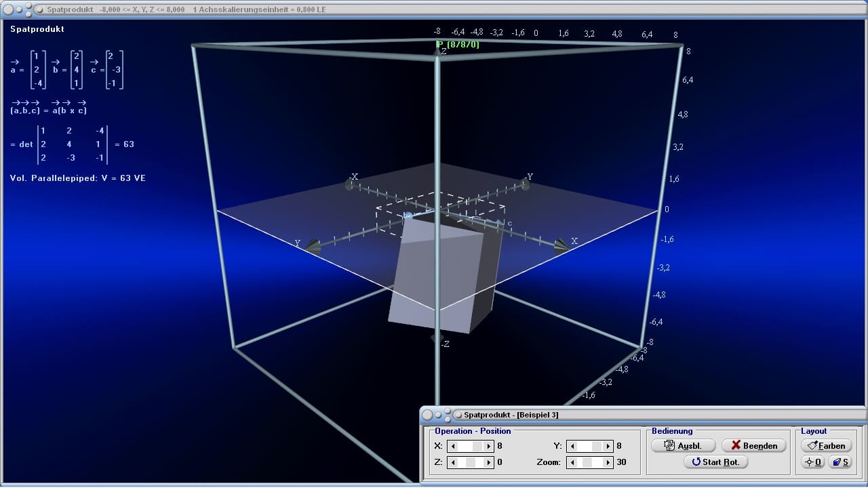868x488 pixels.
Task: Click the crosshair O layout button
Action: (x=812, y=462)
